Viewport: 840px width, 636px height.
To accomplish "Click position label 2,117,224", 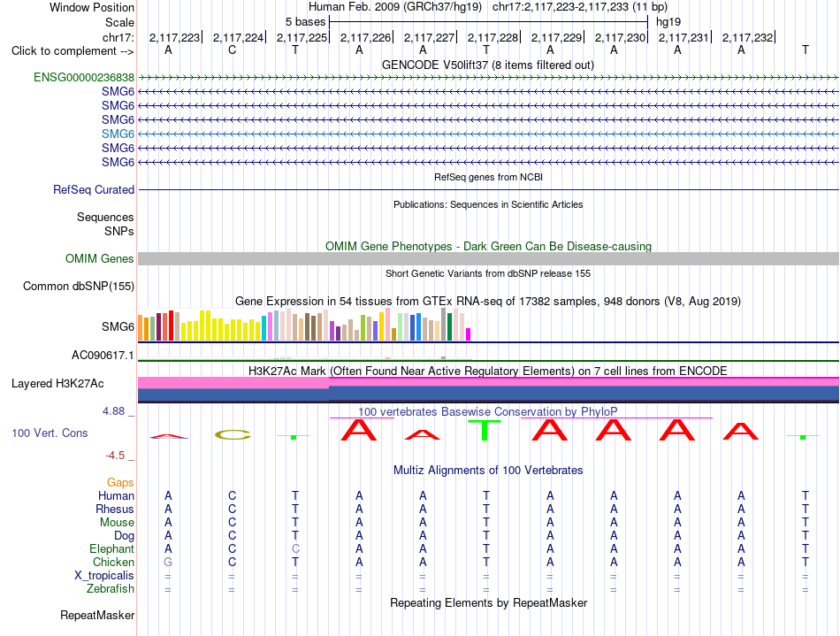I will click(x=238, y=37).
